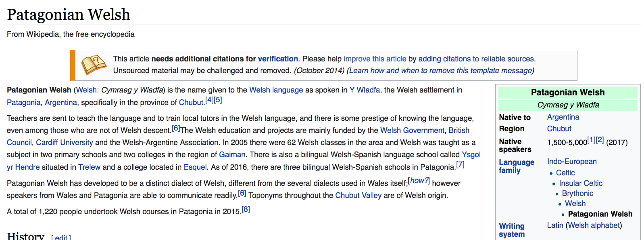Click the "Cardiff University" link

65,143
